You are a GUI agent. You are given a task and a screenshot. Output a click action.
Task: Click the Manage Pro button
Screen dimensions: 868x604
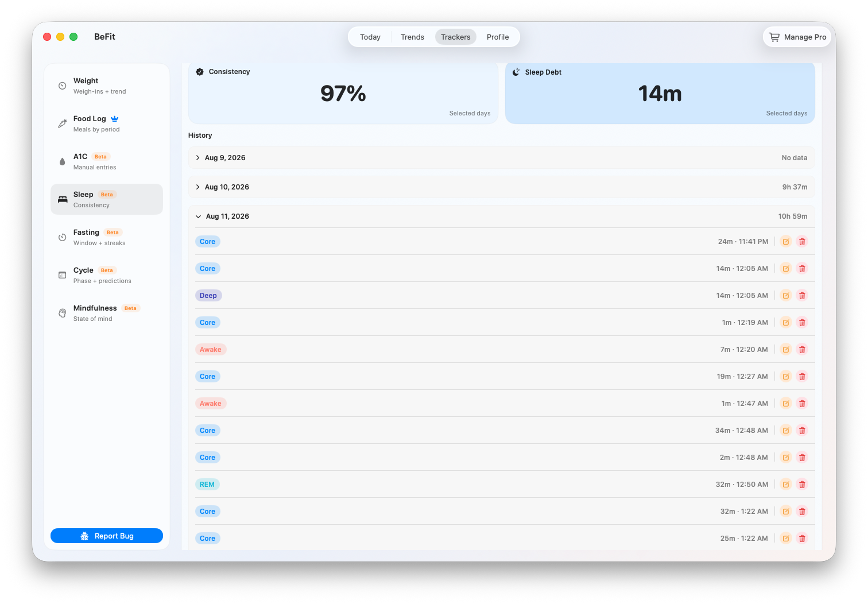pos(797,37)
